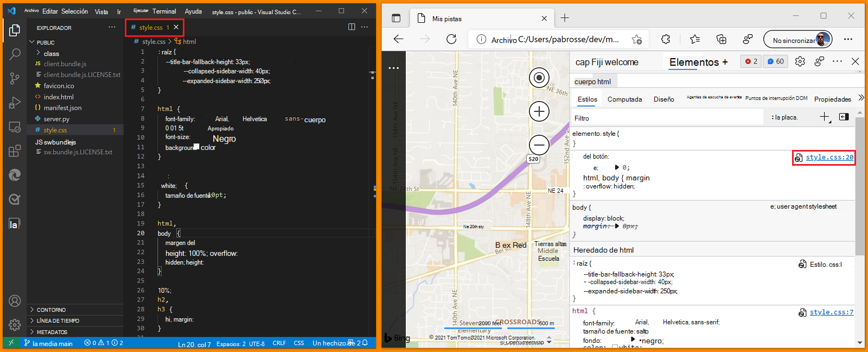Viewport: 868px width, 352px height.
Task: Open index.html in the Explorer
Action: point(59,97)
